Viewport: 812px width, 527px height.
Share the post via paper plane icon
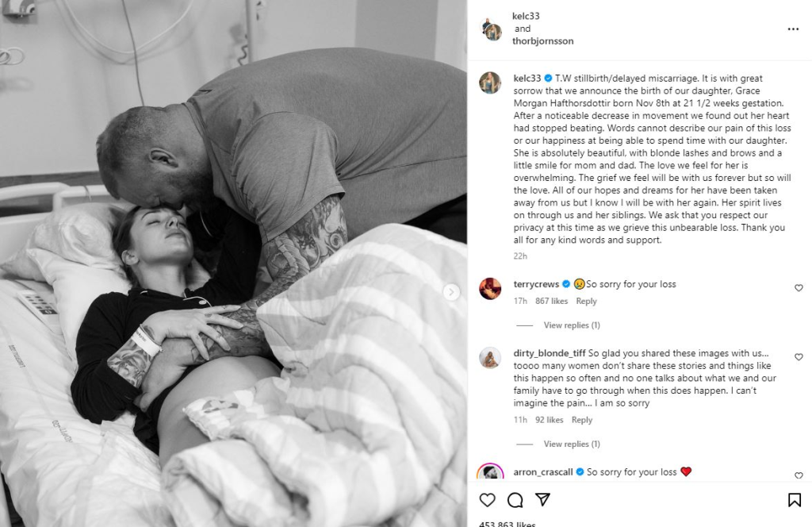click(542, 499)
